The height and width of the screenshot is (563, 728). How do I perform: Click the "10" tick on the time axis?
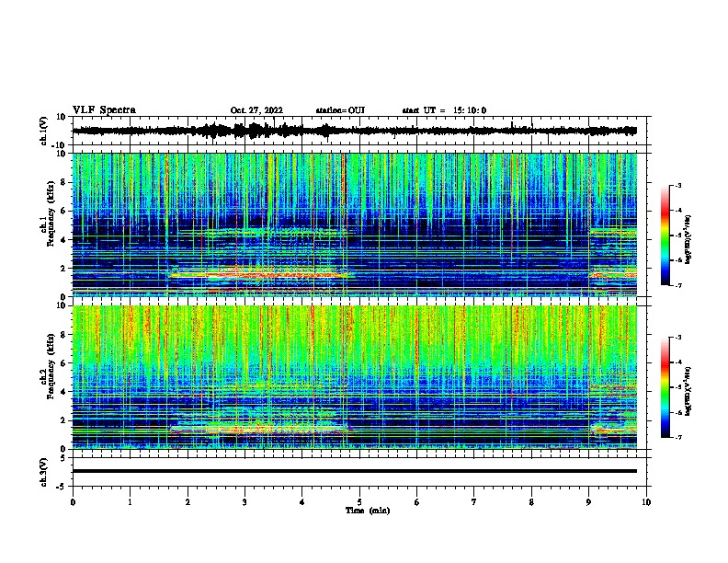tap(646, 502)
